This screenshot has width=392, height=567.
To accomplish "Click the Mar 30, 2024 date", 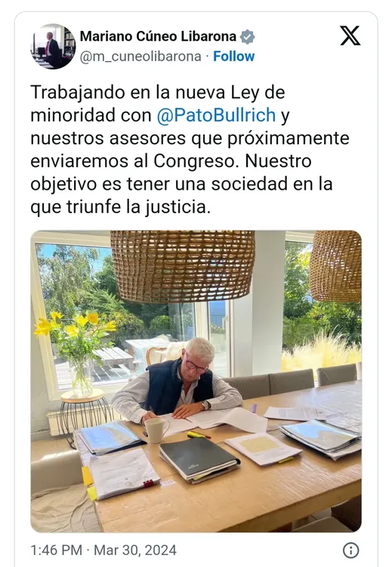I will coord(135,550).
